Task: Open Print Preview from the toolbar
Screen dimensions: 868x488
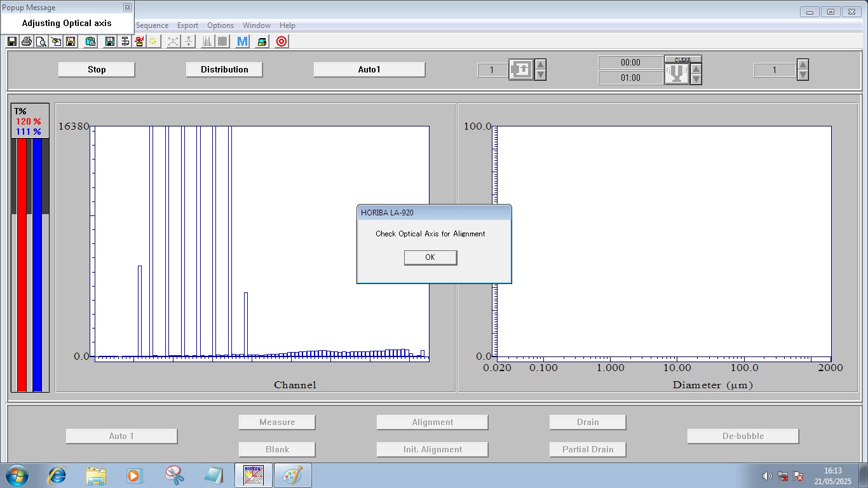Action: point(40,41)
